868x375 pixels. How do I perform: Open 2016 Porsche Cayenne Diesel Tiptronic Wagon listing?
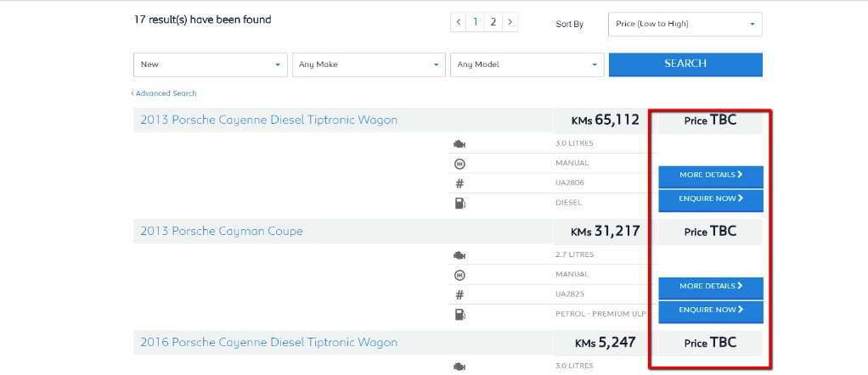click(x=268, y=343)
